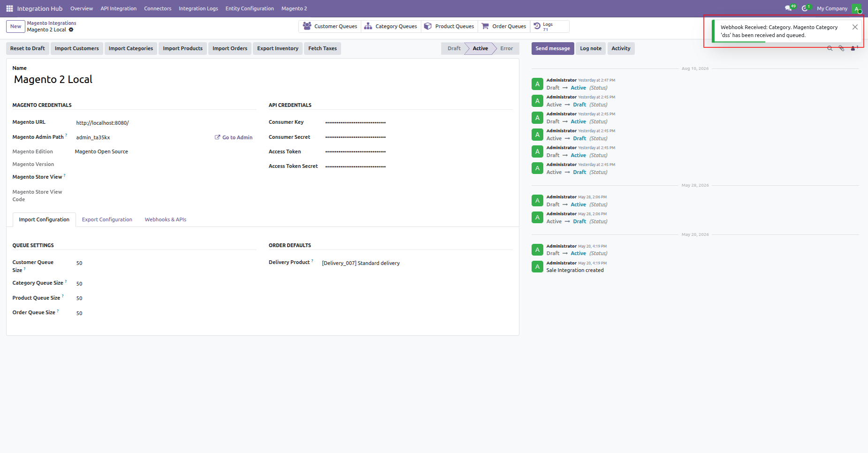Set status to Error in status bar
868x453 pixels.
coord(506,48)
